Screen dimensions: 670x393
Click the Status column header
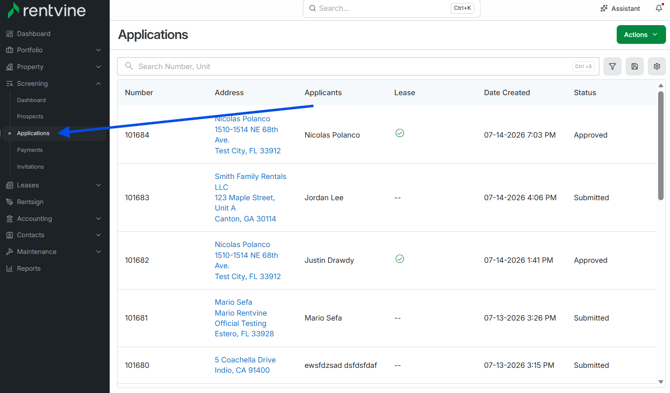(585, 93)
